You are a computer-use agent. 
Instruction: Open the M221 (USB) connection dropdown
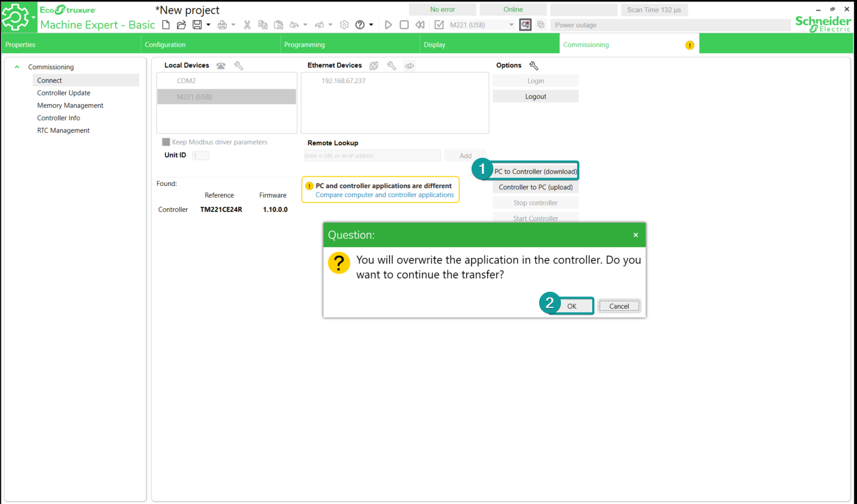tap(511, 25)
